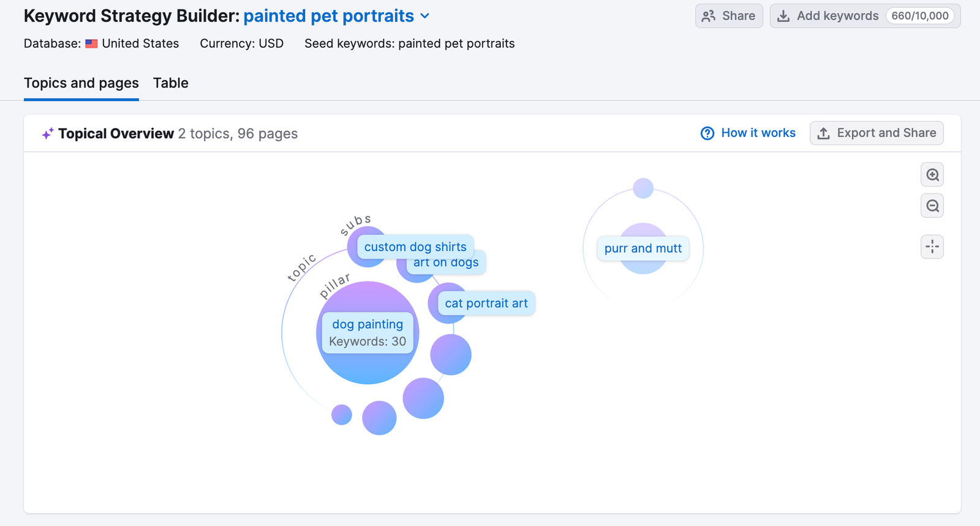The height and width of the screenshot is (526, 980).
Task: Click the sparkle icon beside Topical Overview
Action: (x=47, y=133)
